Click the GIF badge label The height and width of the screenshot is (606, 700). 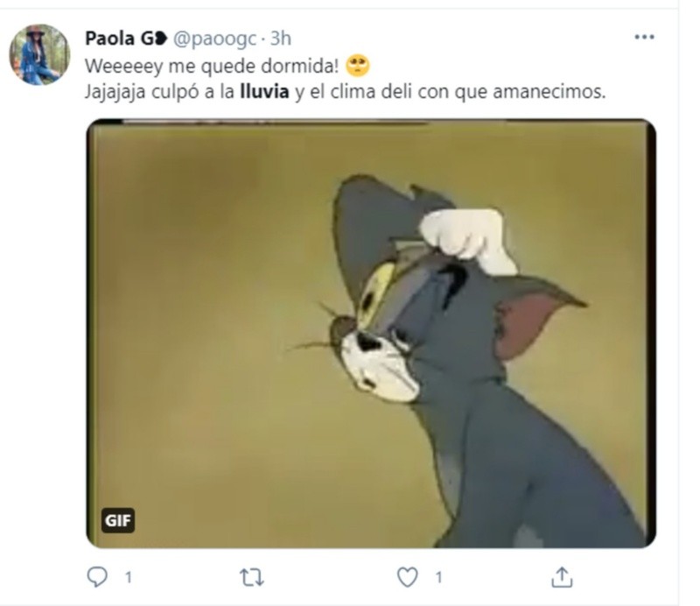[118, 520]
